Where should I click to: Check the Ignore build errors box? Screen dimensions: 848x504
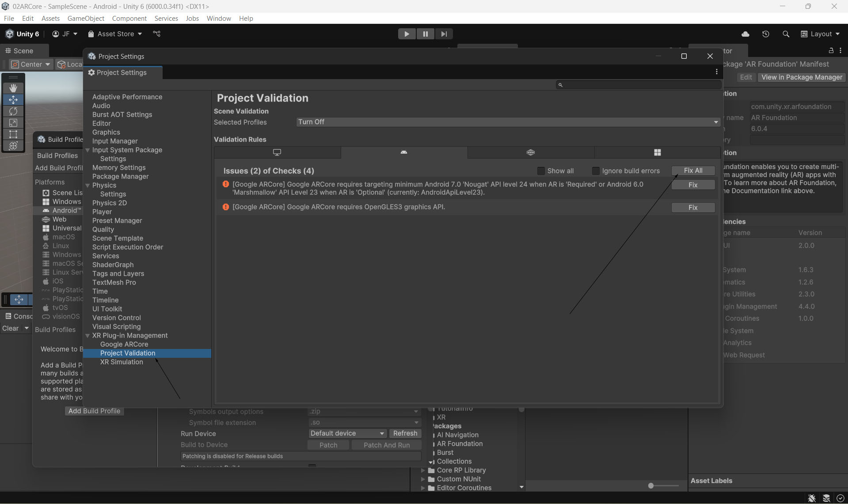point(596,171)
